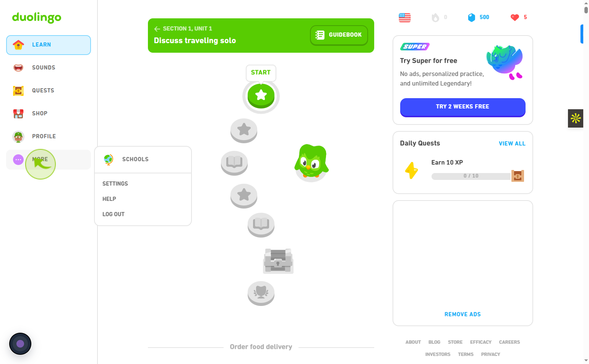Click the Guidebook button
The width and height of the screenshot is (589, 364).
coord(339,35)
